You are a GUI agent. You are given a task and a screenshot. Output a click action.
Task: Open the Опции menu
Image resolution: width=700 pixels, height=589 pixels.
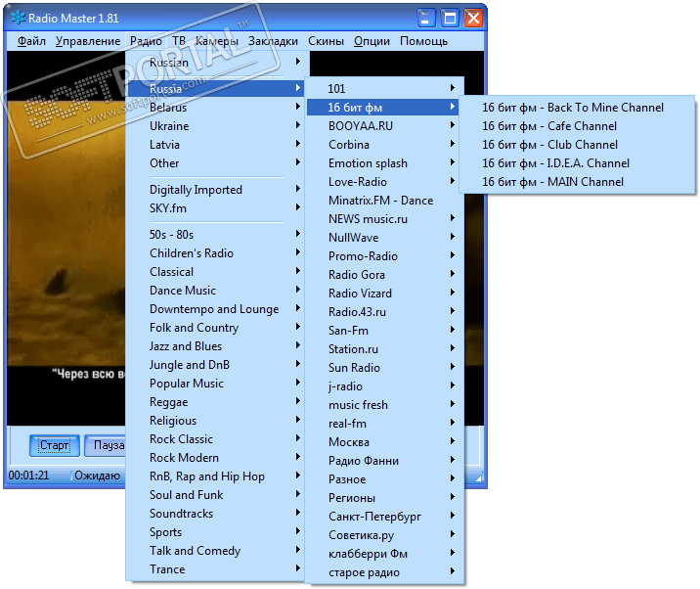tap(372, 41)
